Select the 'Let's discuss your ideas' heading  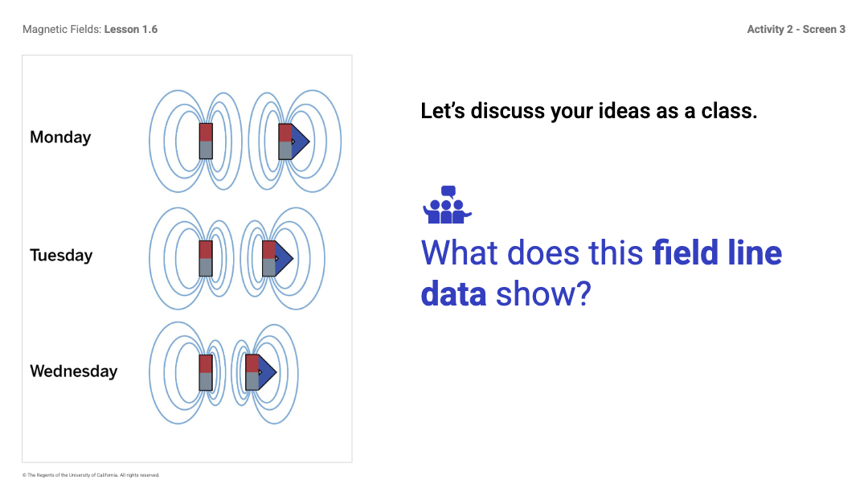tap(588, 111)
